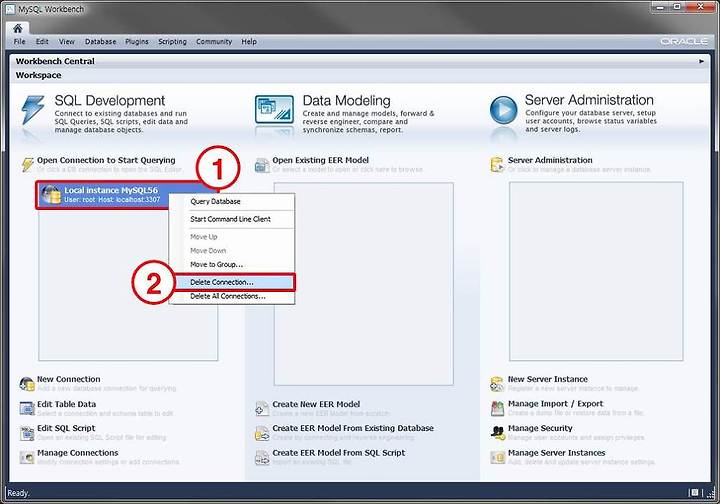Open New Server Instance link

point(548,379)
